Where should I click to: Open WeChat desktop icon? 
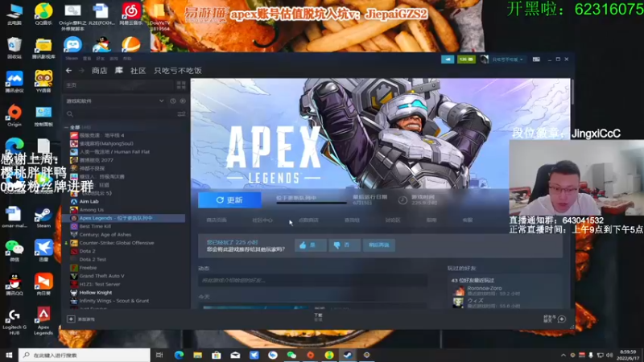coord(14,251)
